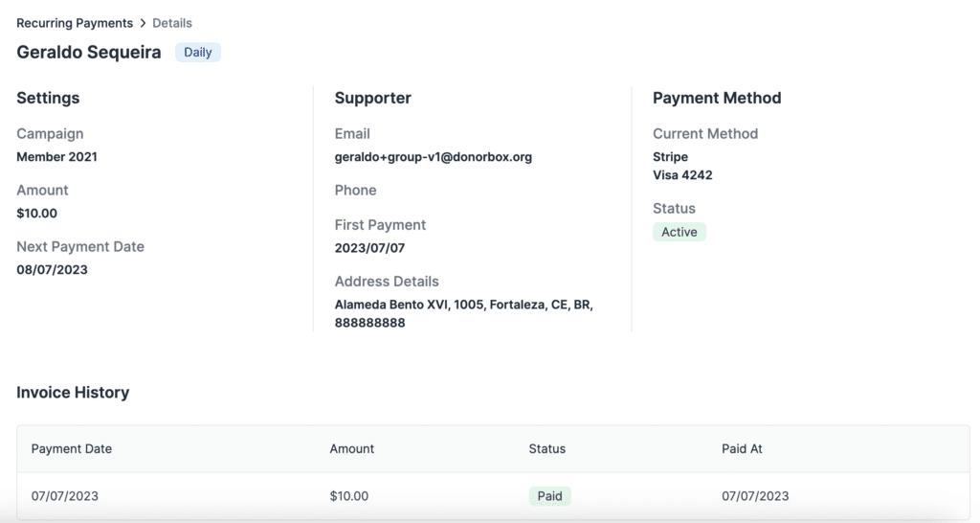This screenshot has height=523, width=980.
Task: Click the Active status badge
Action: pos(679,232)
